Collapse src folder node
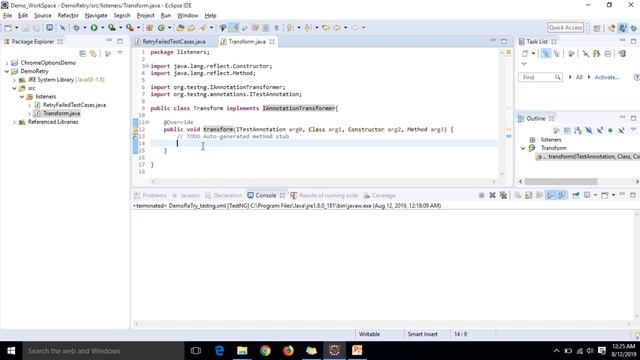This screenshot has height=360, width=640. [14, 88]
